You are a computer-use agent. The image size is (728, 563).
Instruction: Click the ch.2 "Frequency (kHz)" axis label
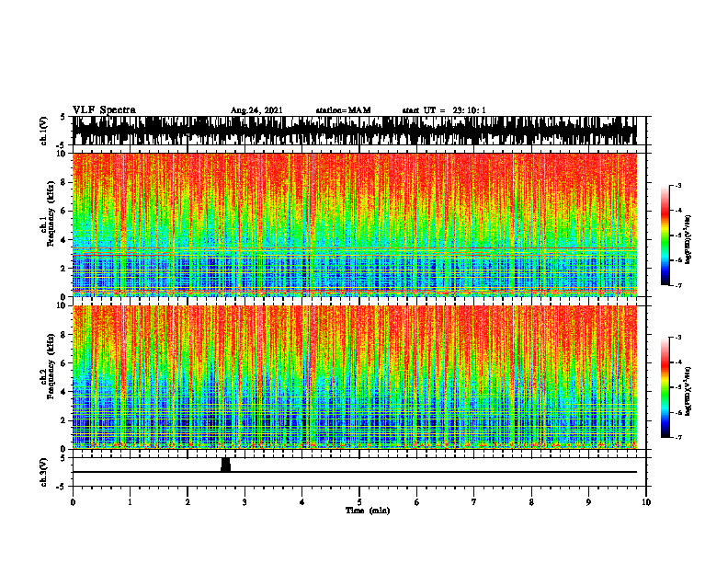tap(51, 366)
